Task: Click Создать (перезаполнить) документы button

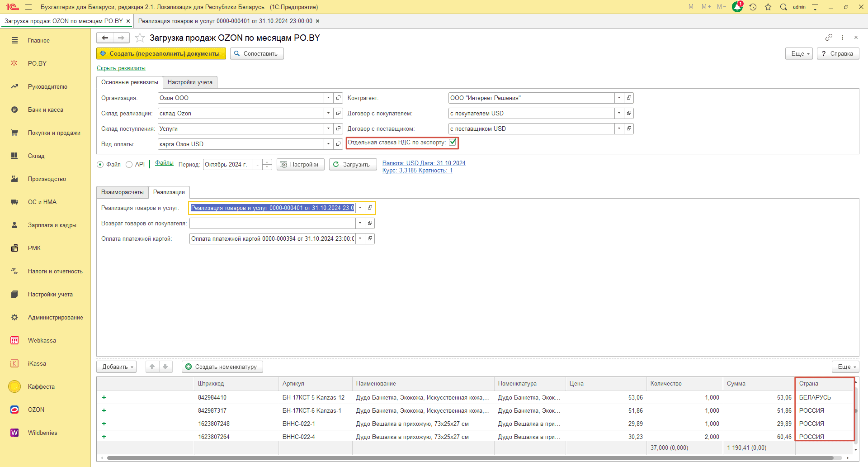Action: click(x=161, y=53)
